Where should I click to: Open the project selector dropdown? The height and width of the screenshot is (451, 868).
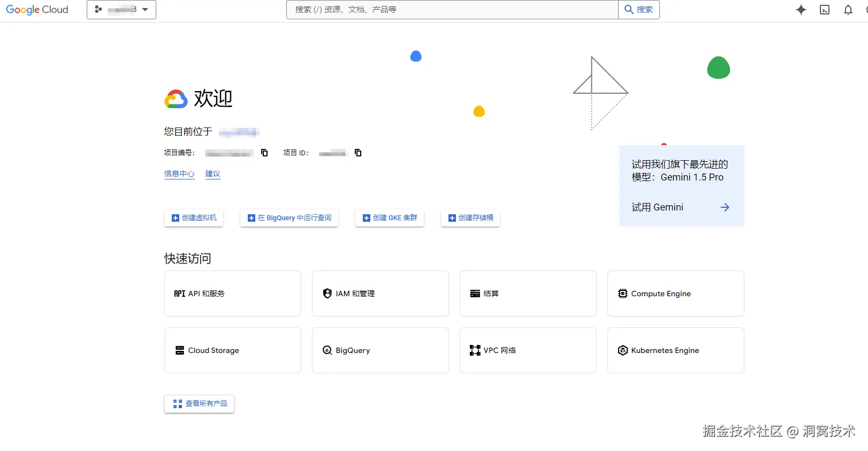(x=121, y=10)
